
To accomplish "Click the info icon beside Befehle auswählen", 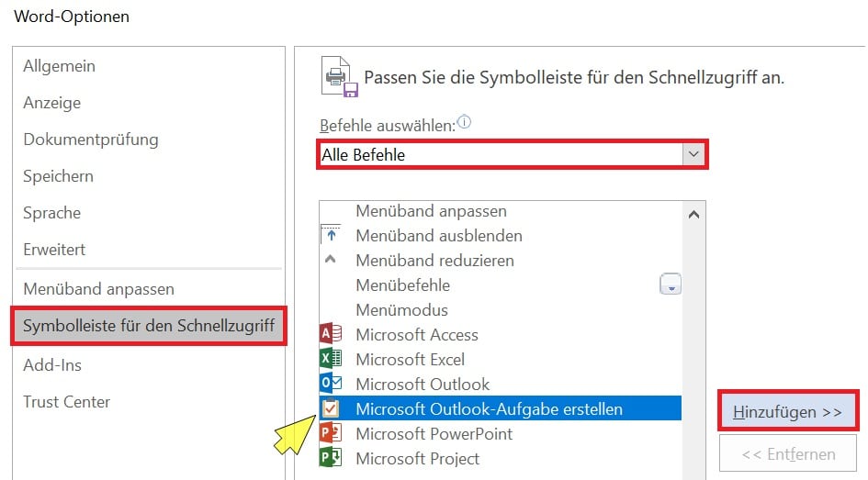I will coord(464,122).
